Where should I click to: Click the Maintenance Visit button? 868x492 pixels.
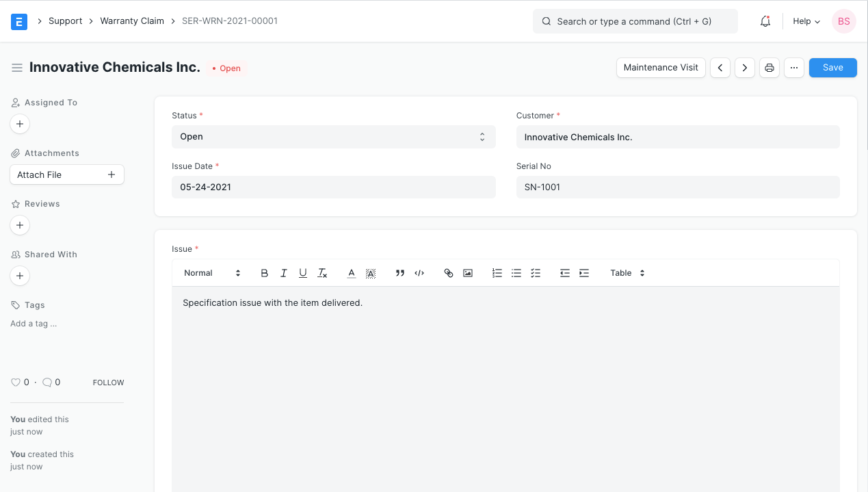pyautogui.click(x=661, y=68)
